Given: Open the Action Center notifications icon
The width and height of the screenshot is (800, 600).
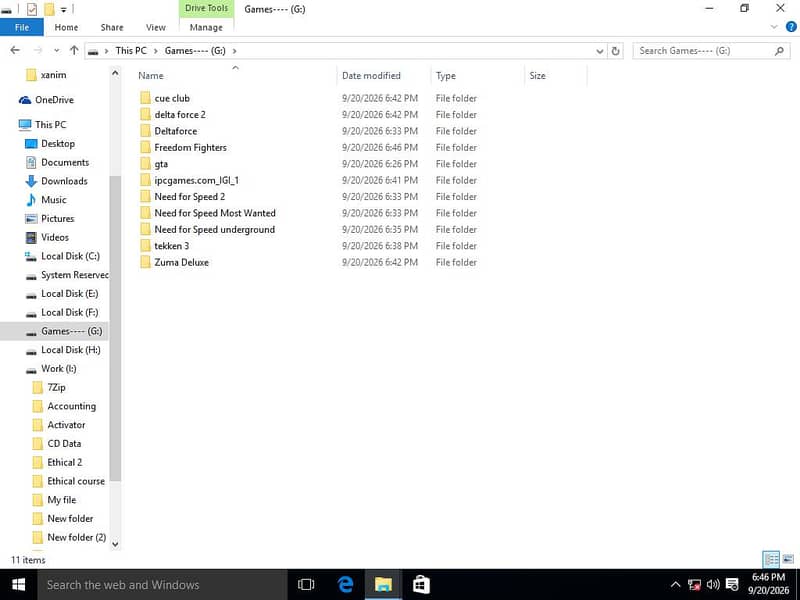Looking at the screenshot, I should 732,585.
